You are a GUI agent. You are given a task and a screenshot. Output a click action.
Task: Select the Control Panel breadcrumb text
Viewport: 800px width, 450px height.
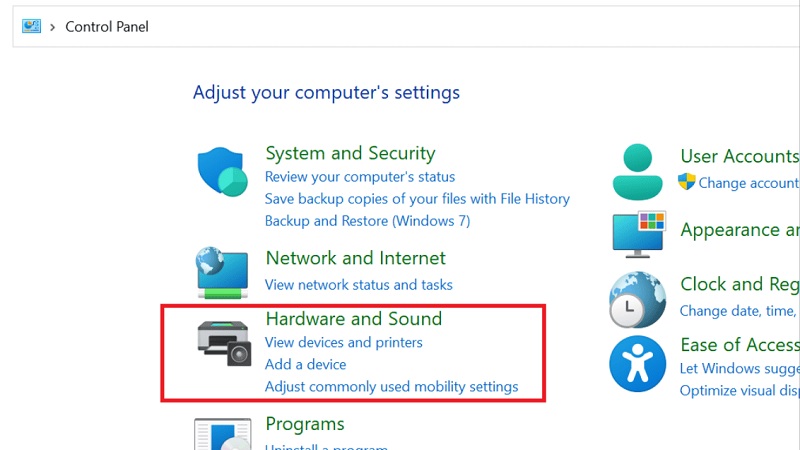(107, 27)
